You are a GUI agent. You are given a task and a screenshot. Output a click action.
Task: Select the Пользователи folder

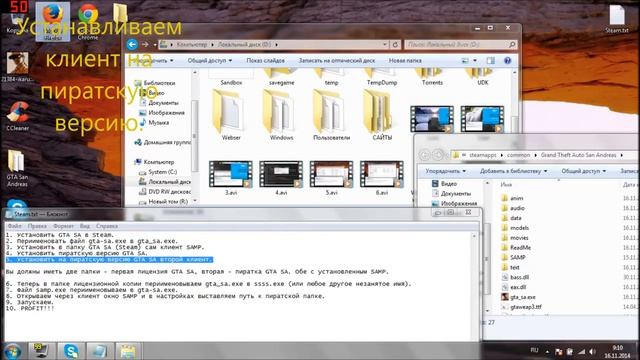(x=331, y=115)
